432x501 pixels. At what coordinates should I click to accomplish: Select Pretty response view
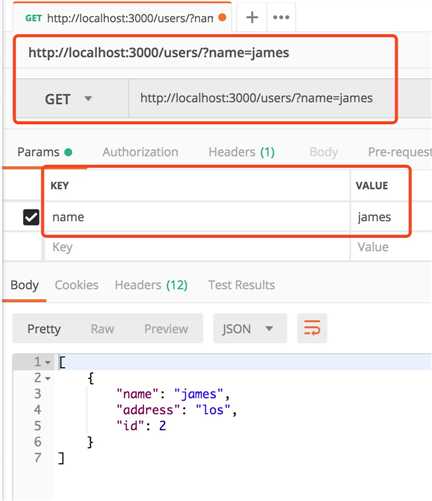pyautogui.click(x=44, y=329)
